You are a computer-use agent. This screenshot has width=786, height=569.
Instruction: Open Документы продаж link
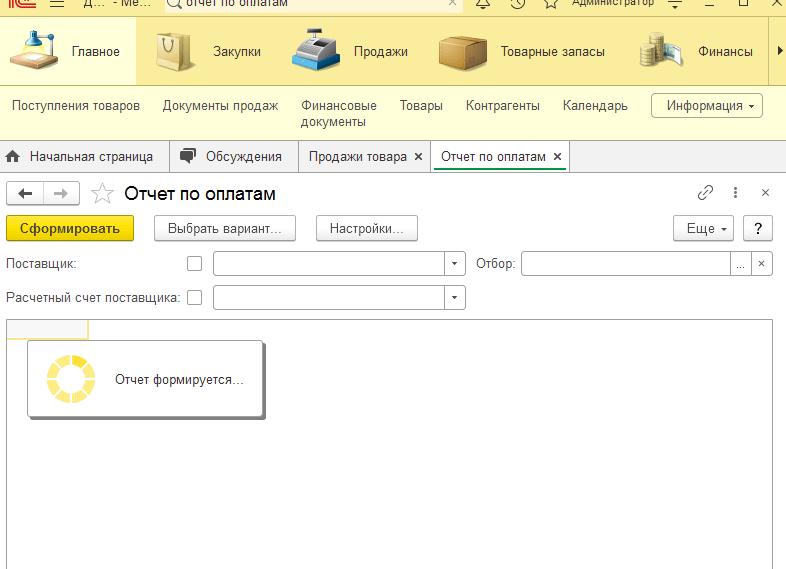pyautogui.click(x=220, y=106)
